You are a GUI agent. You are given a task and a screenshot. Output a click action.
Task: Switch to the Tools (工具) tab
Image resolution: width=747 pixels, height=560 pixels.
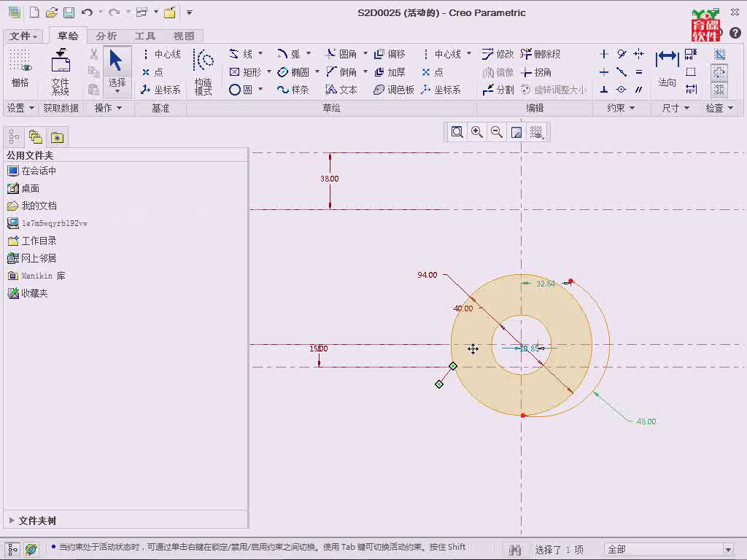click(145, 36)
